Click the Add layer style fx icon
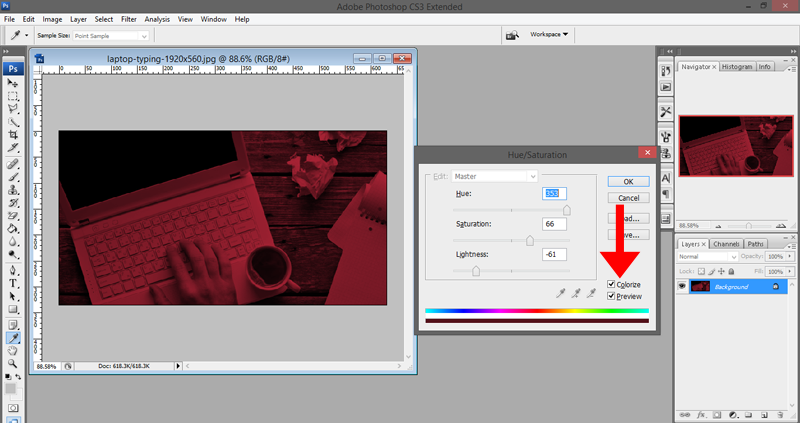This screenshot has width=800, height=423. click(x=701, y=415)
